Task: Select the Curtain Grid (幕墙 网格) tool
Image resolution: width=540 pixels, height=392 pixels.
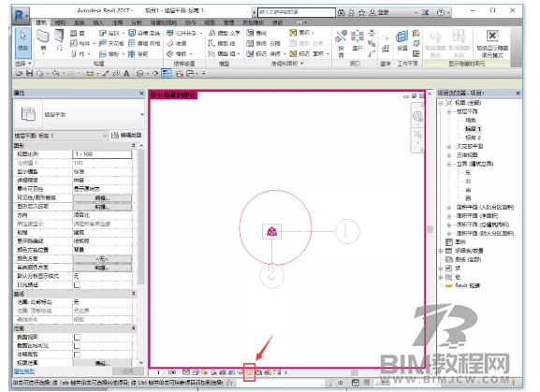Action: coord(144,43)
